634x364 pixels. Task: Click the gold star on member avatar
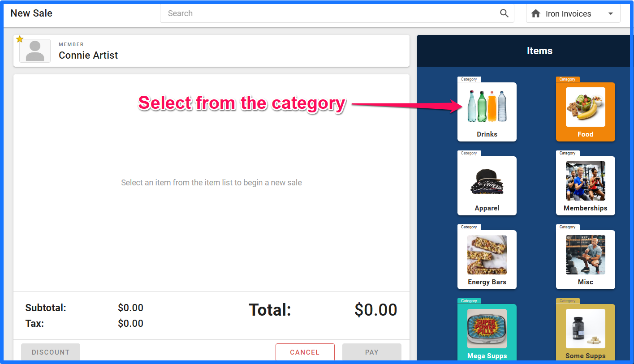coord(20,39)
